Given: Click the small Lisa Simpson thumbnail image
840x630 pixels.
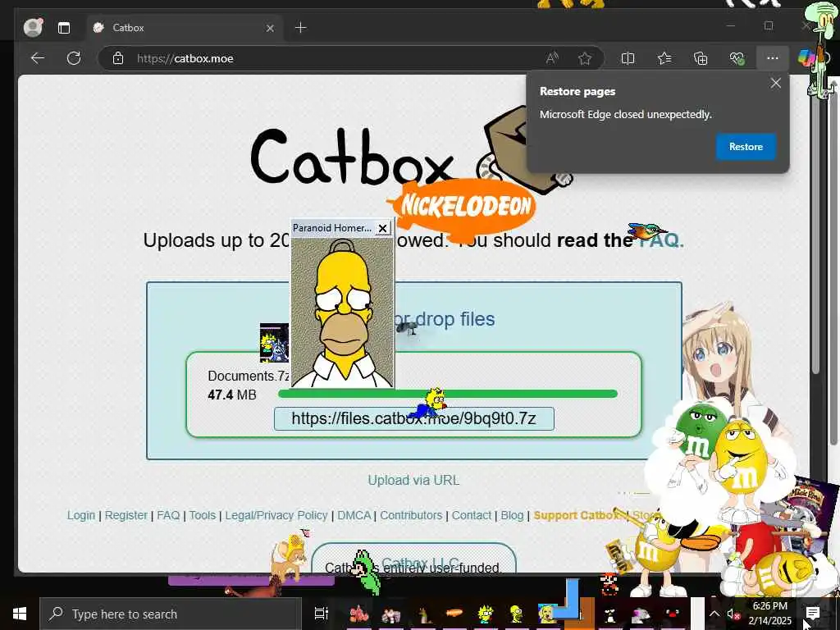Looking at the screenshot, I should coord(274,343).
